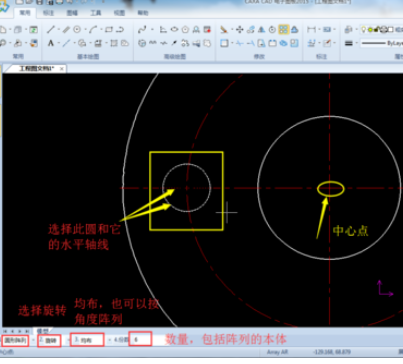Select the Polygon tool in advanced drawing

185,29
